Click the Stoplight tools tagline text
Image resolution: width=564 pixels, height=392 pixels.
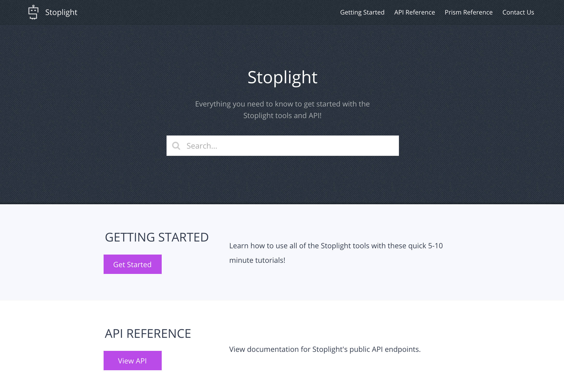pyautogui.click(x=282, y=109)
